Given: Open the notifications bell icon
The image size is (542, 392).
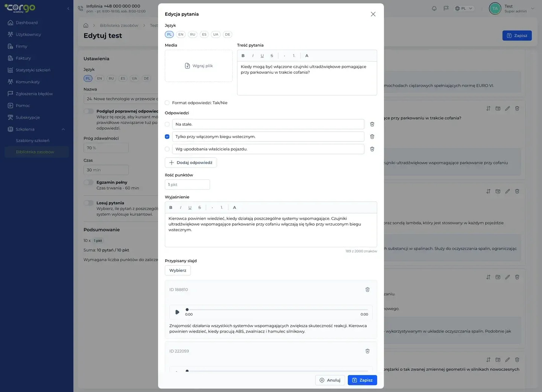Looking at the screenshot, I should coord(434,8).
